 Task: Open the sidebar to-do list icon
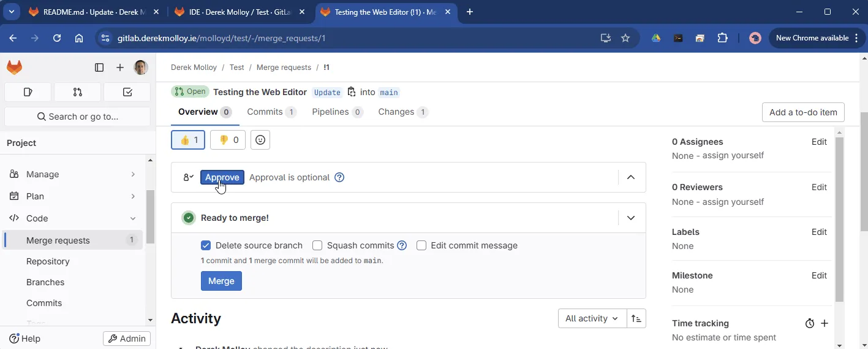click(127, 92)
